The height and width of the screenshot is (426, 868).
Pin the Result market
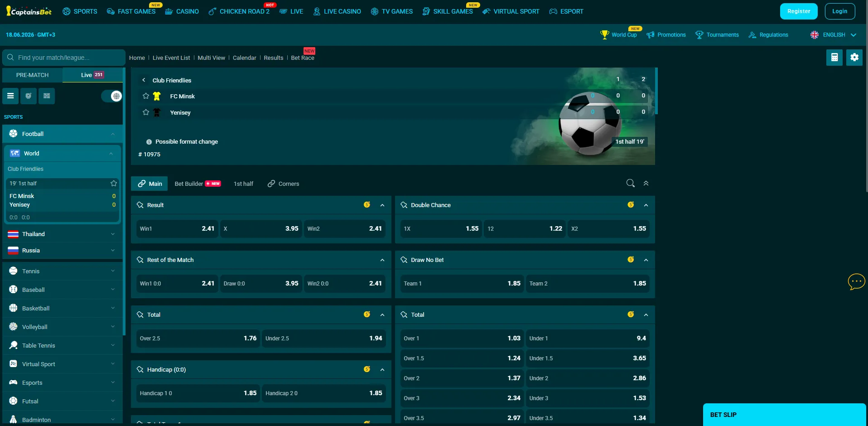pyautogui.click(x=140, y=205)
